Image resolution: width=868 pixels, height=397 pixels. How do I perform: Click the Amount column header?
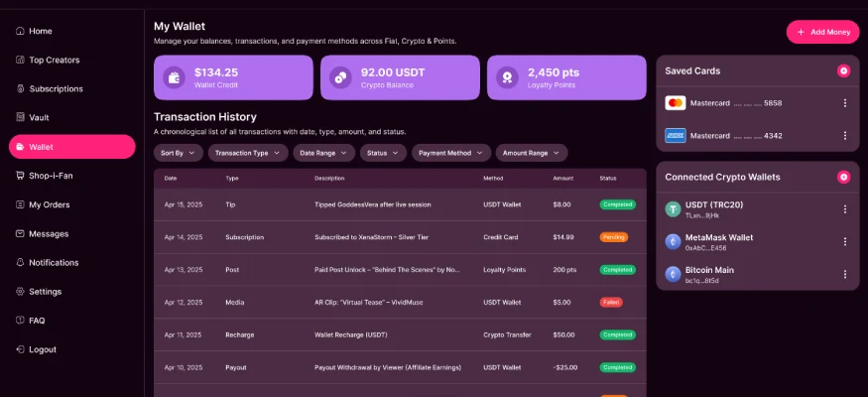[x=563, y=179]
